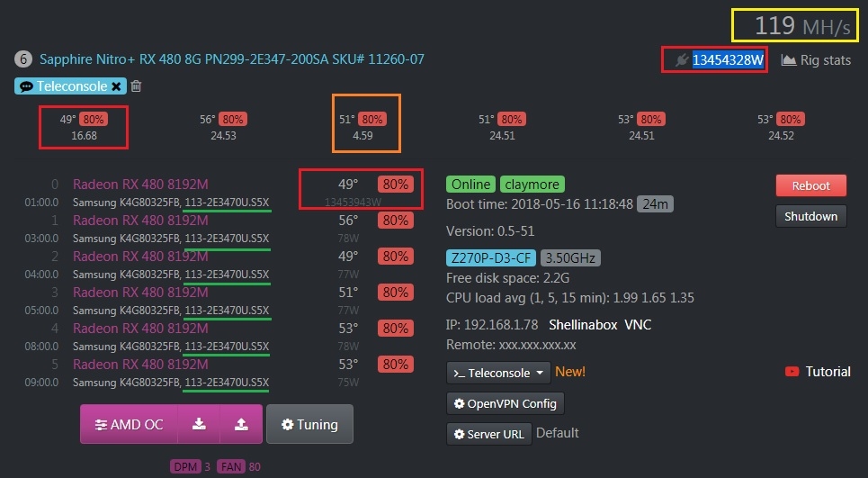Open VNC remote connection
Image resolution: width=868 pixels, height=478 pixels.
638,325
